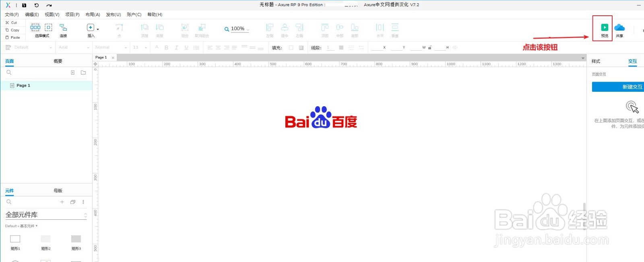Open the canvas tab list dropdown arrow

point(583,58)
